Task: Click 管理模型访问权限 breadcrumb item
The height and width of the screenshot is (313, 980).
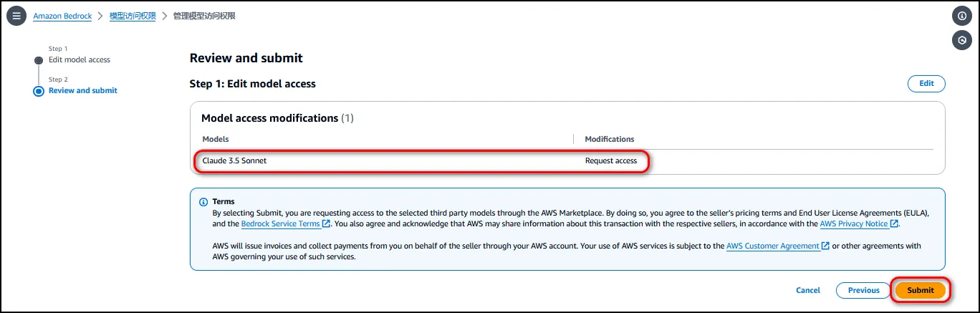Action: click(x=204, y=16)
